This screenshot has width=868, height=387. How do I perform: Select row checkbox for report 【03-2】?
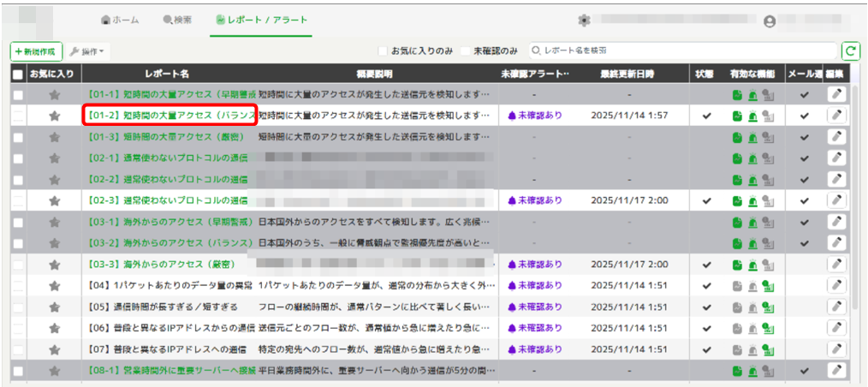[x=18, y=243]
